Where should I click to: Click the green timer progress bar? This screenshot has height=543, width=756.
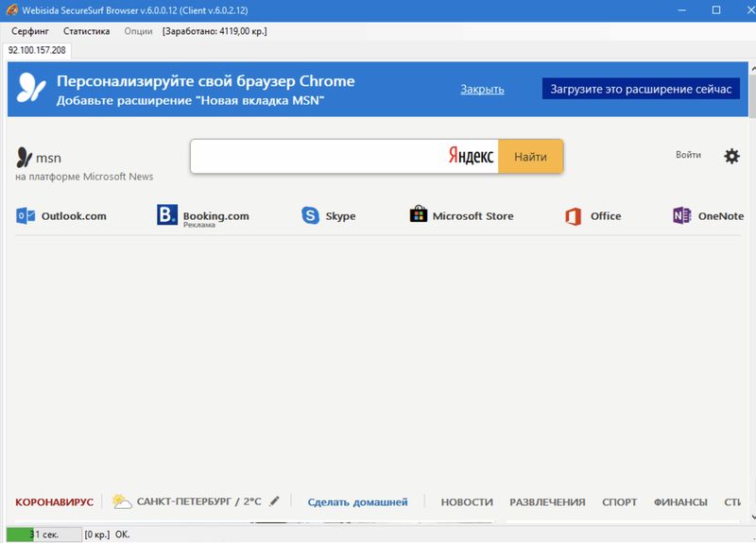click(21, 535)
